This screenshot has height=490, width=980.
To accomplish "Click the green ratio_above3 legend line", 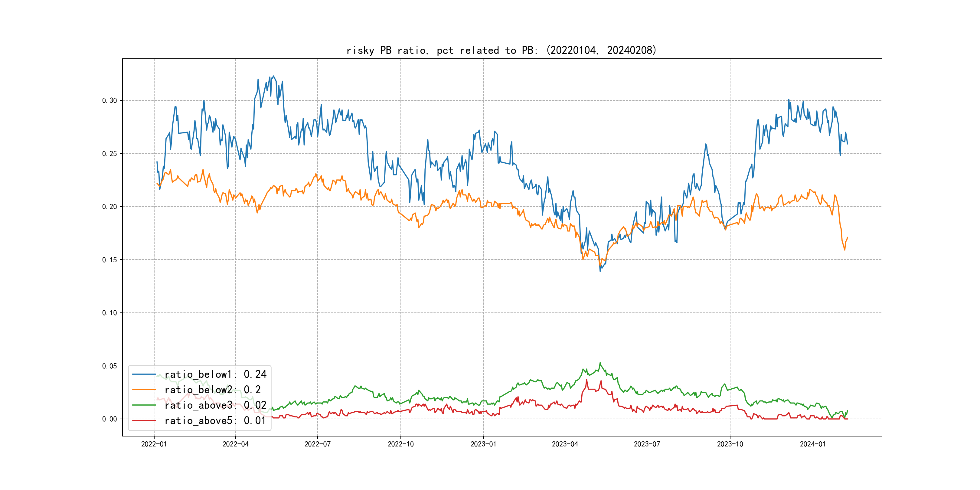I will [144, 405].
